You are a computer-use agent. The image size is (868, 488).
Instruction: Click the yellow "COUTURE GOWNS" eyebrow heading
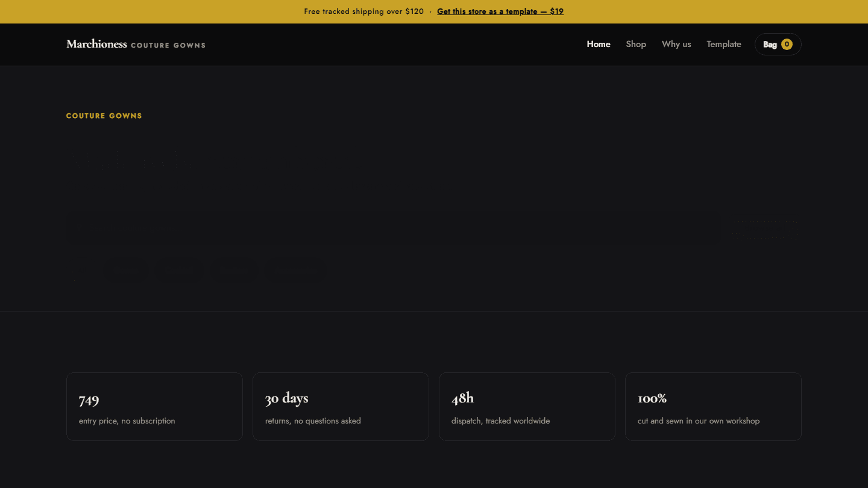tap(104, 116)
